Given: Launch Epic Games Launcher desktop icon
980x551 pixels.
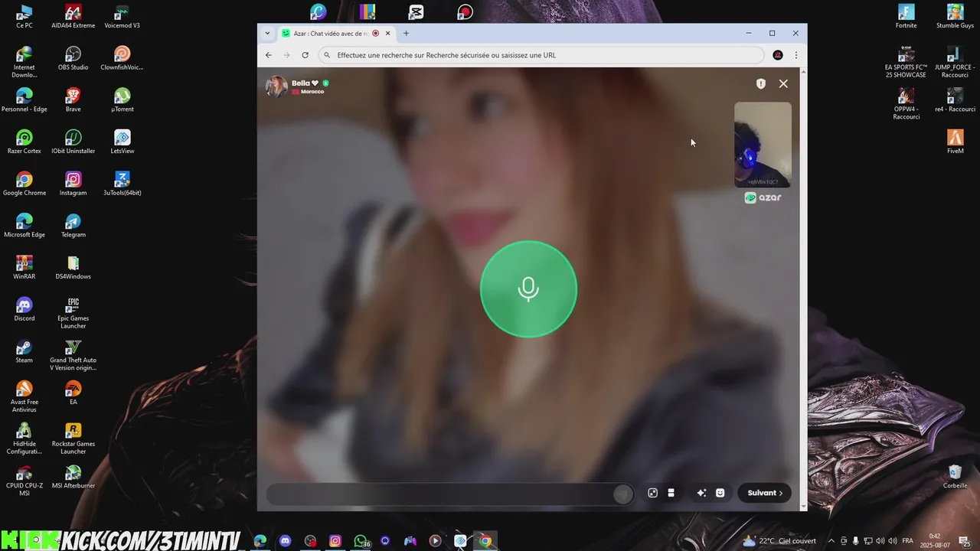Looking at the screenshot, I should click(x=73, y=313).
